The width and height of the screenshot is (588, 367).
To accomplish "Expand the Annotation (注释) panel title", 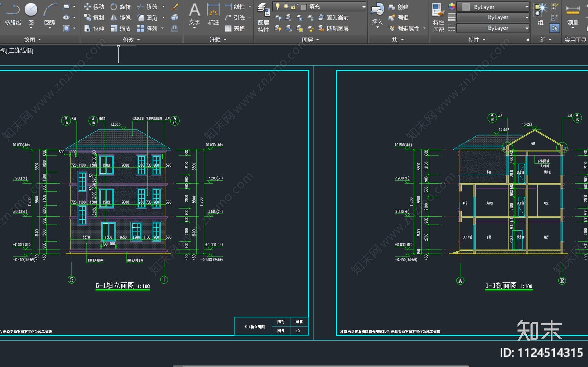I will (218, 40).
